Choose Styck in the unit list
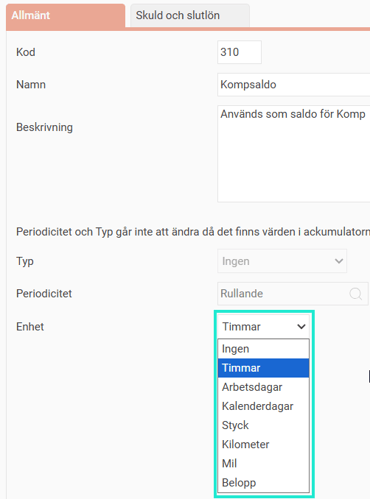The image size is (370, 499). click(264, 425)
